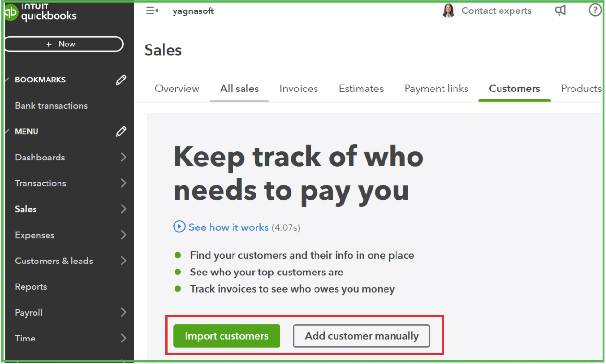This screenshot has height=364, width=606.
Task: Expand the Customers & leads chevron
Action: tap(123, 261)
